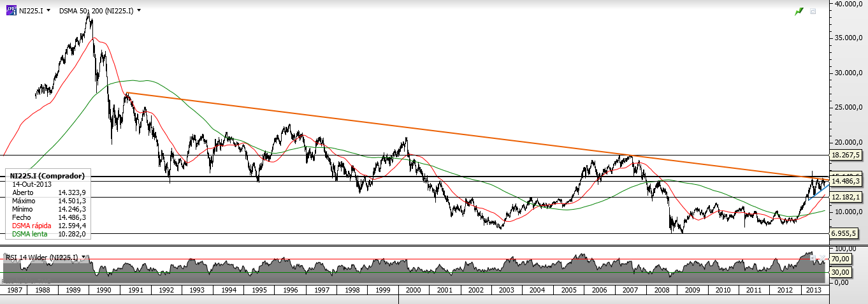Click the DSMA lenta value 10.282,0
868x304 pixels.
[71, 234]
